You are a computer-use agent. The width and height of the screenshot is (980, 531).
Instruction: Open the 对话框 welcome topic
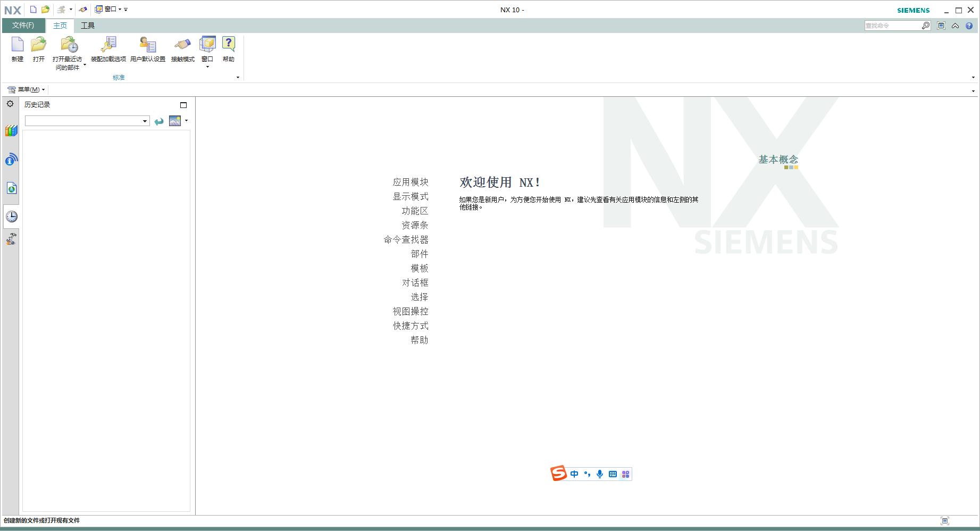point(415,283)
